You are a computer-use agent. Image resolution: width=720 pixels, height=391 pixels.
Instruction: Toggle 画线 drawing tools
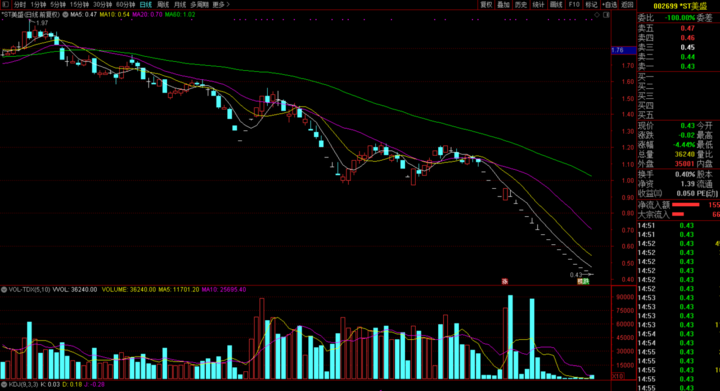[556, 5]
